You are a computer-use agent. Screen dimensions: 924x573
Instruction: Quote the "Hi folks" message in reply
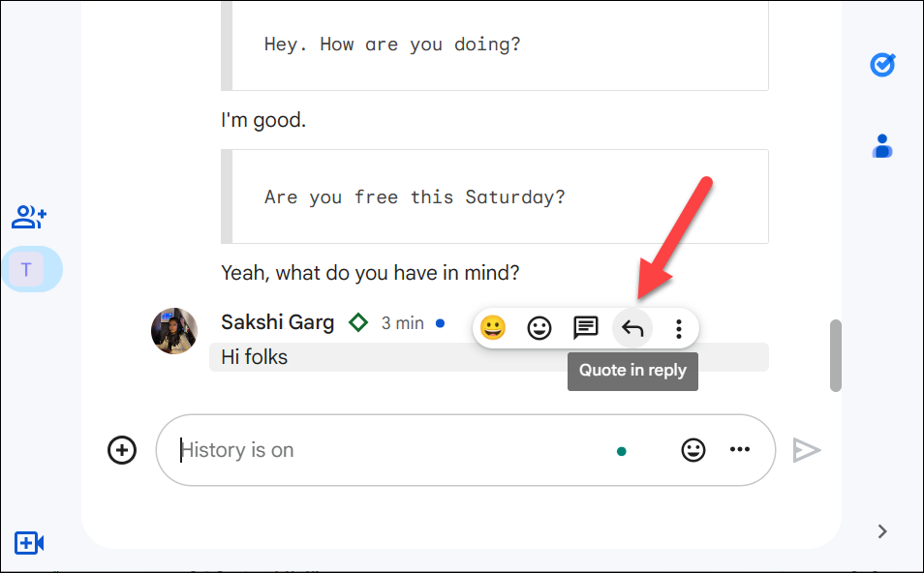click(631, 327)
